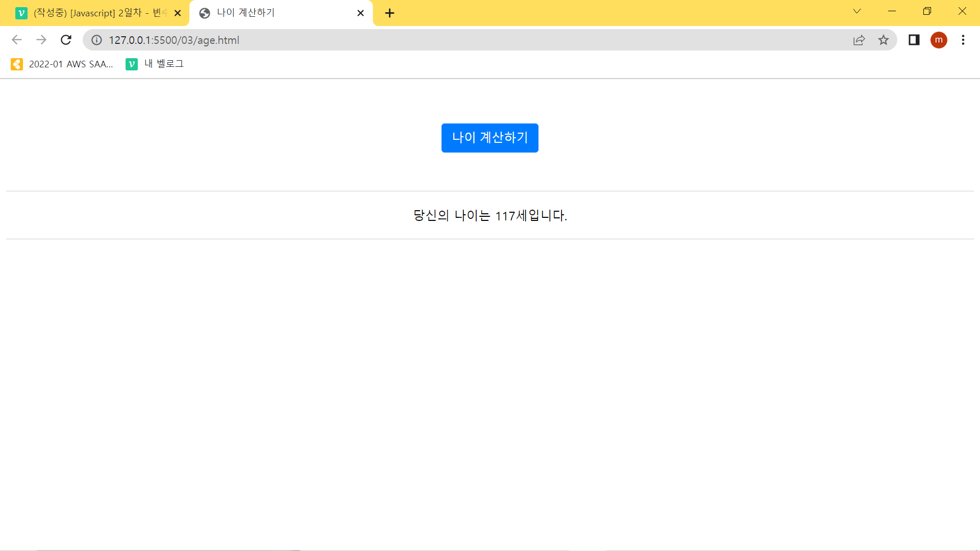980x551 pixels.
Task: Click the age result text 117세
Action: click(511, 216)
